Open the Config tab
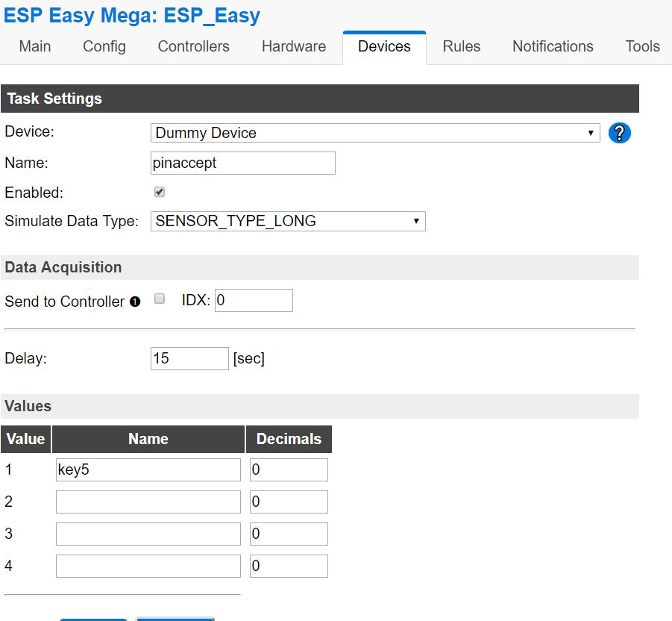 tap(104, 46)
